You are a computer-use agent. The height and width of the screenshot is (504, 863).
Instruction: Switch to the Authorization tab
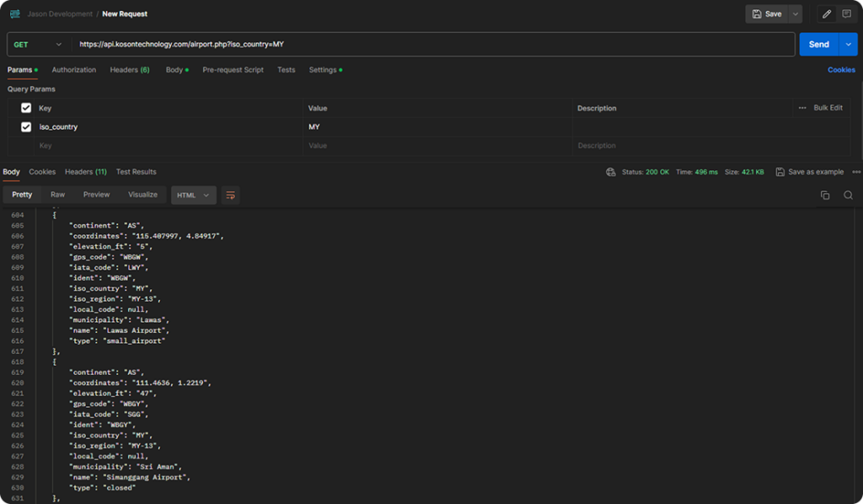pos(74,70)
